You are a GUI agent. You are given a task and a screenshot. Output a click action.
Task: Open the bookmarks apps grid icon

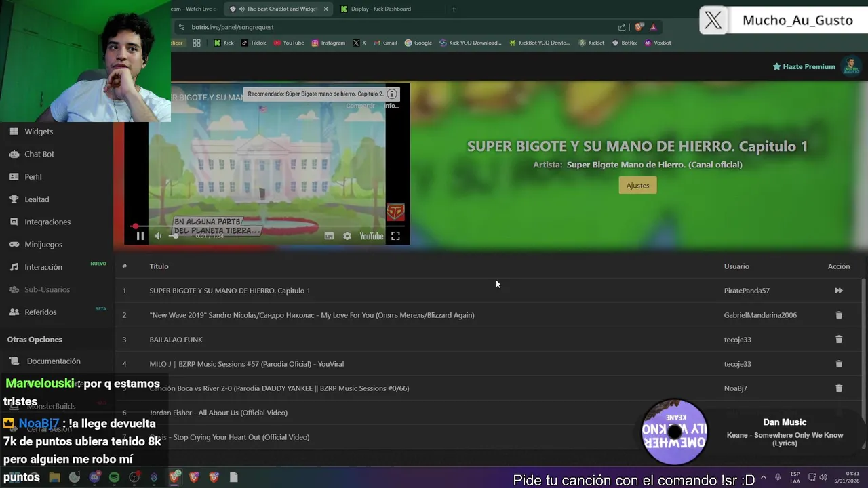[x=197, y=43]
